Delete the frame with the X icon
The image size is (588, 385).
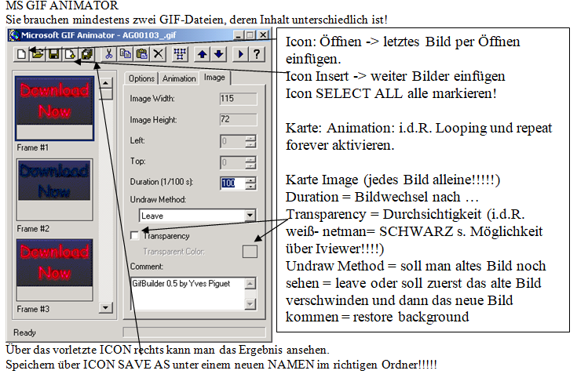coord(158,53)
